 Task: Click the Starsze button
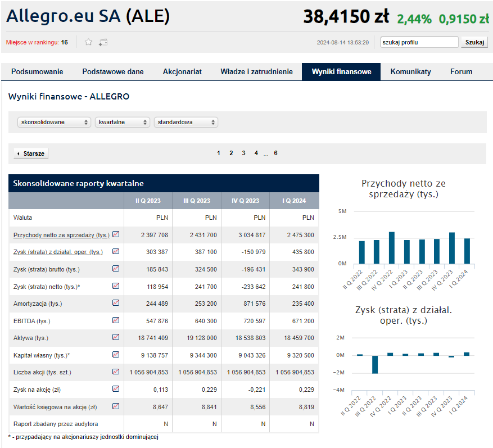click(31, 153)
